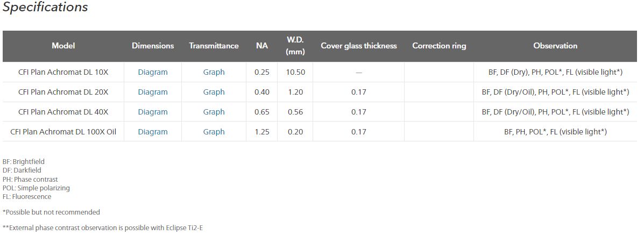The image size is (644, 235).
Task: Click the Transmittance column header
Action: point(214,46)
